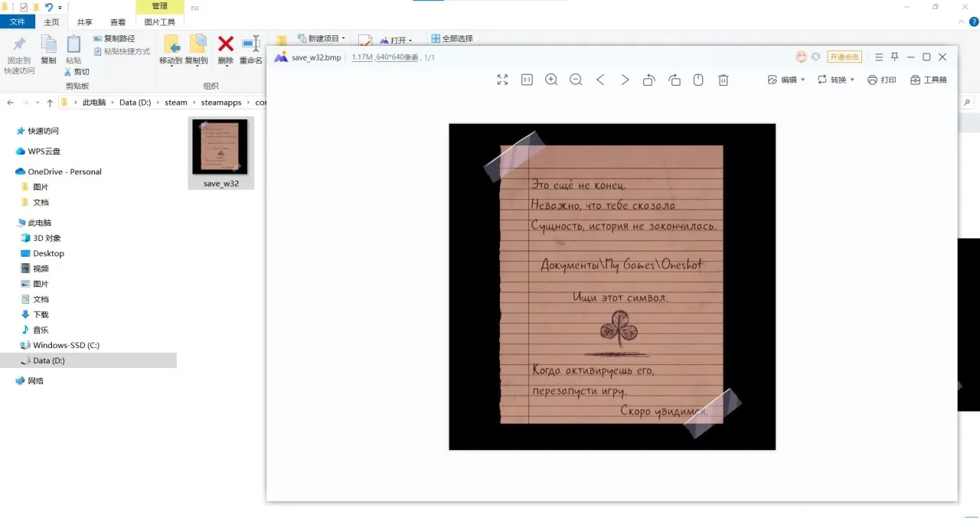This screenshot has height=518, width=980.
Task: Open the 文件 menu in Explorer
Action: 17,22
